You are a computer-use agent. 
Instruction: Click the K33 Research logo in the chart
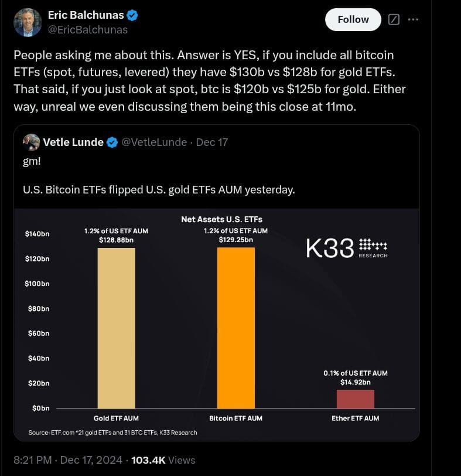point(347,247)
